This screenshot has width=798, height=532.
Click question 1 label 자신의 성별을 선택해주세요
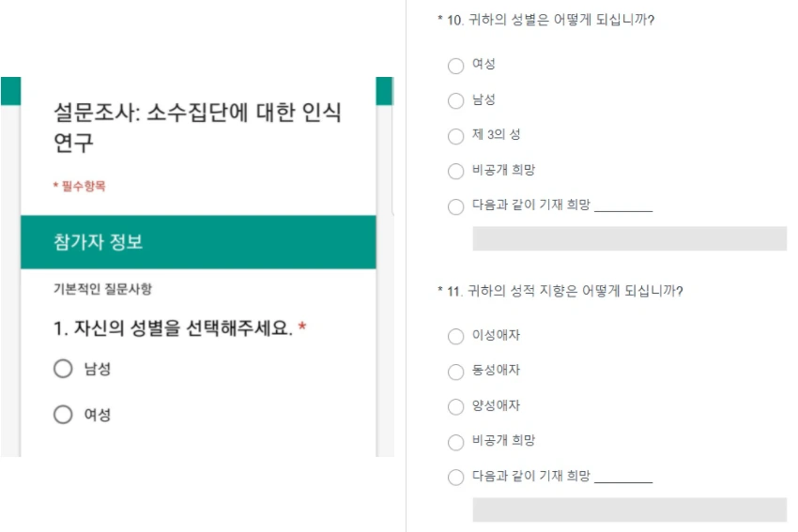pos(173,328)
